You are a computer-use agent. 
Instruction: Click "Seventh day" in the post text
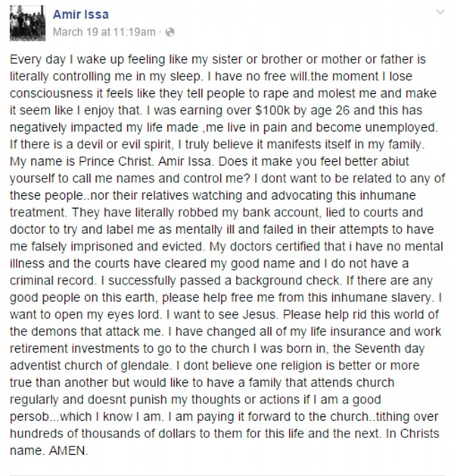pyautogui.click(x=390, y=349)
